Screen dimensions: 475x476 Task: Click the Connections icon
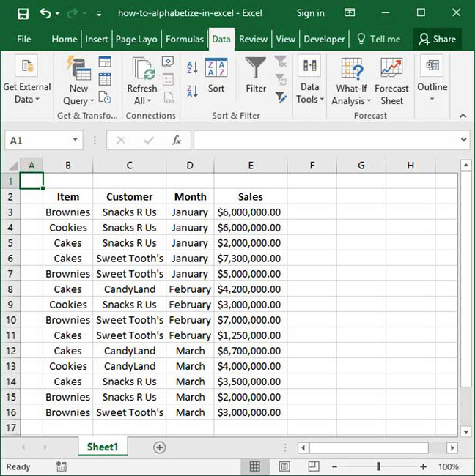168,62
